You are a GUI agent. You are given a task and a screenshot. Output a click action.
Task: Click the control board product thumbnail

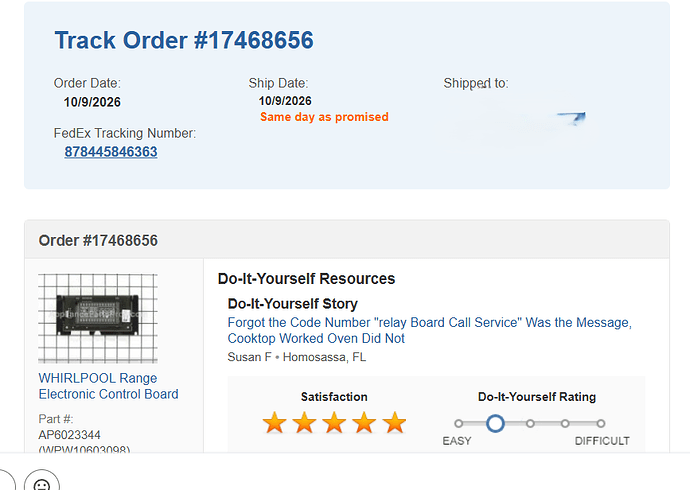[98, 318]
